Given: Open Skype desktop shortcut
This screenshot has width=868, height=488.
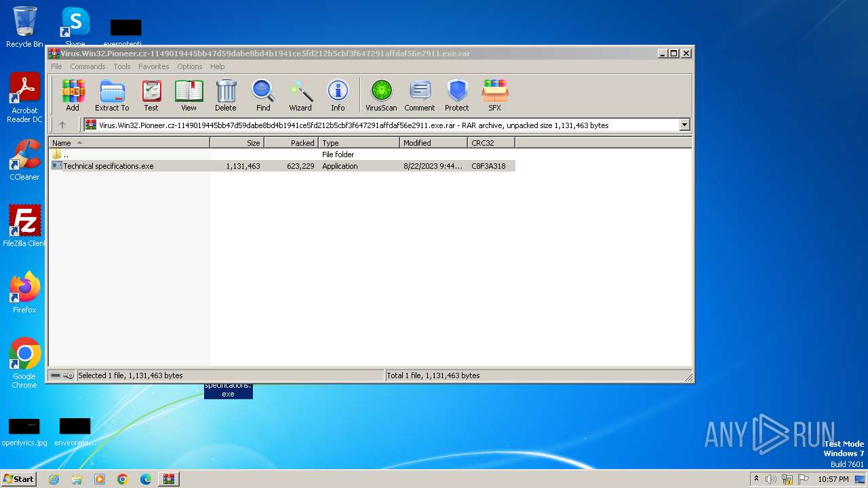Looking at the screenshot, I should pos(75,26).
